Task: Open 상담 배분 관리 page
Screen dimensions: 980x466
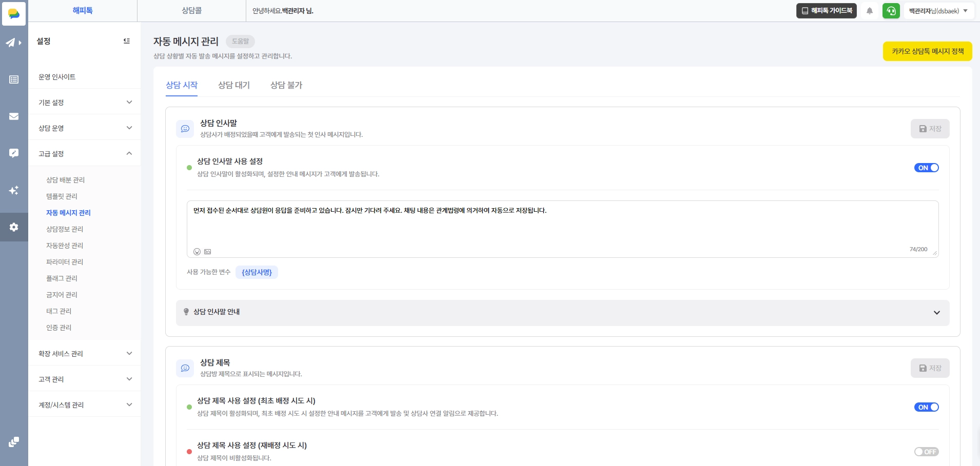Action: [x=65, y=180]
